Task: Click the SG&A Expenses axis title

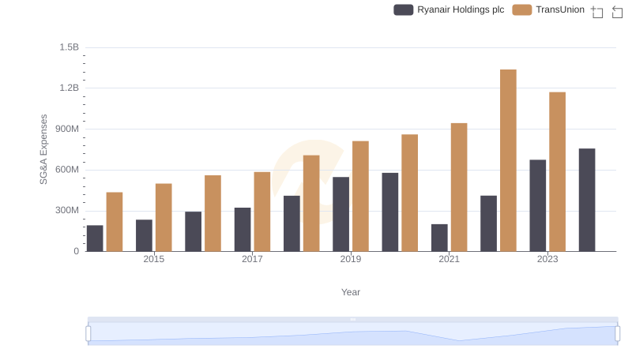Action: coord(43,149)
